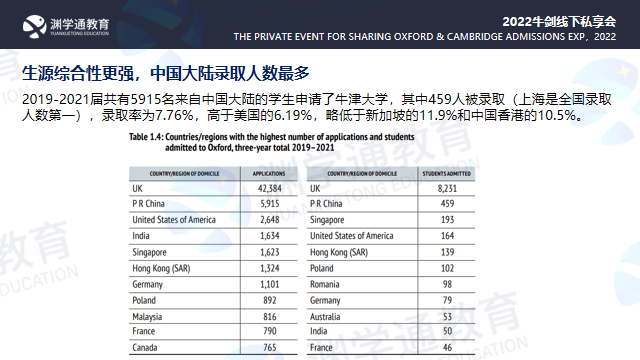Click the Table 1.4 caption text
This screenshot has height=360, width=640.
tap(271, 142)
